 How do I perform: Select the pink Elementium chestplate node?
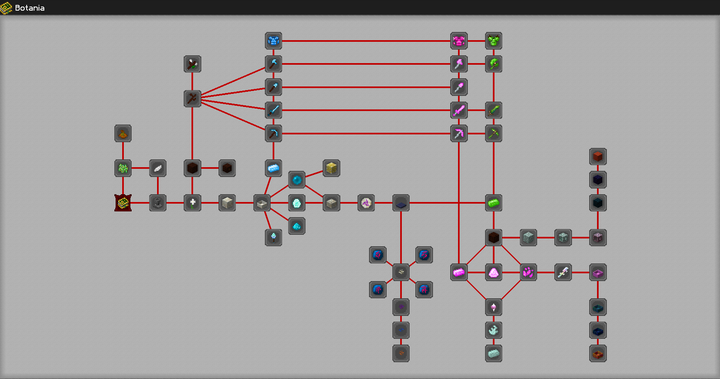(459, 41)
